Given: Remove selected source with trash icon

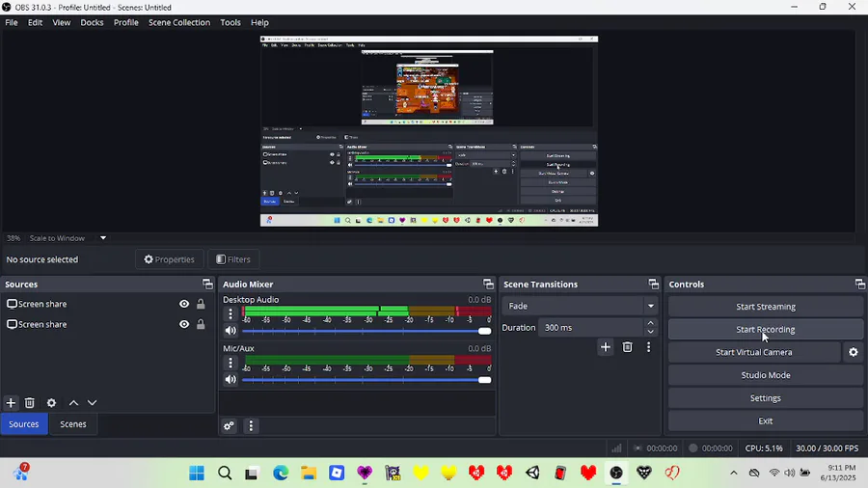Looking at the screenshot, I should 30,403.
